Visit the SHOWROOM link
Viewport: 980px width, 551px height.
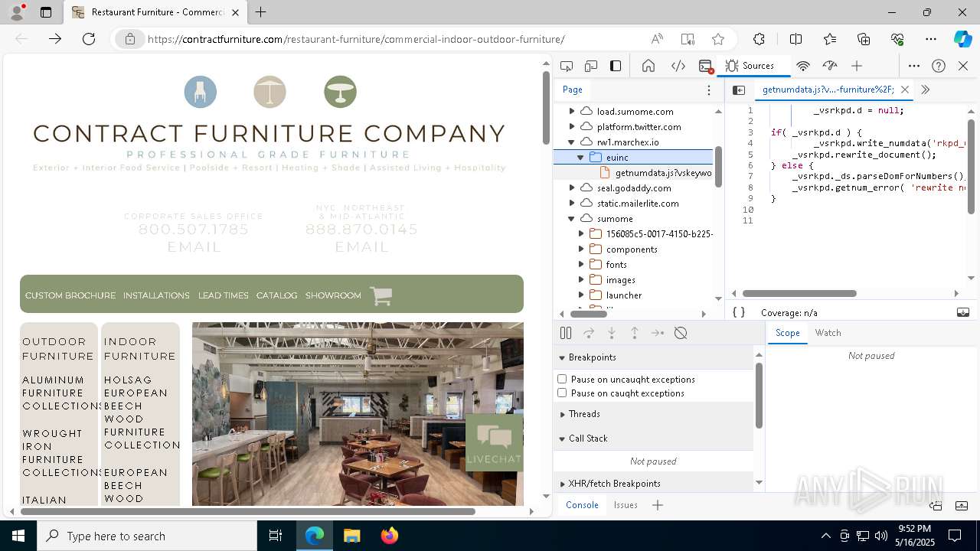click(333, 295)
